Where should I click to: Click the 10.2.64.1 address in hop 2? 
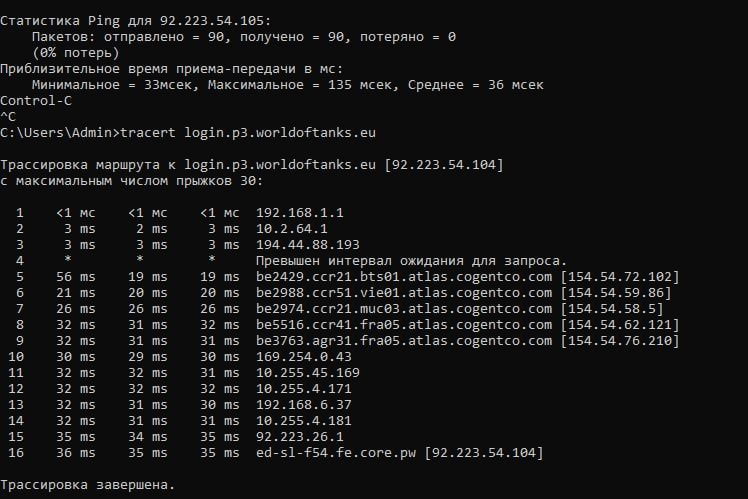click(x=291, y=229)
